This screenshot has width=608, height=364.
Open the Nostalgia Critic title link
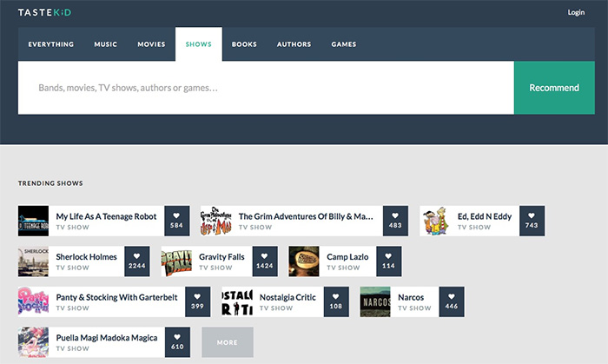pos(287,297)
